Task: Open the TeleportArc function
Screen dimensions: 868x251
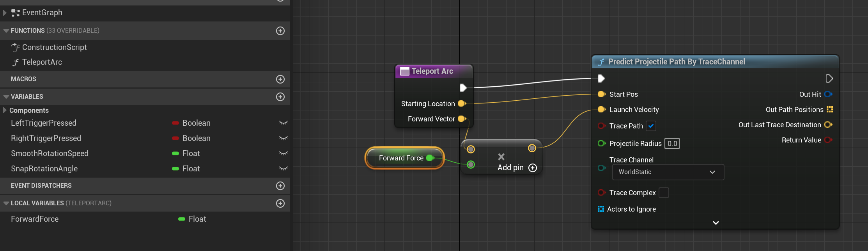Action: click(42, 62)
